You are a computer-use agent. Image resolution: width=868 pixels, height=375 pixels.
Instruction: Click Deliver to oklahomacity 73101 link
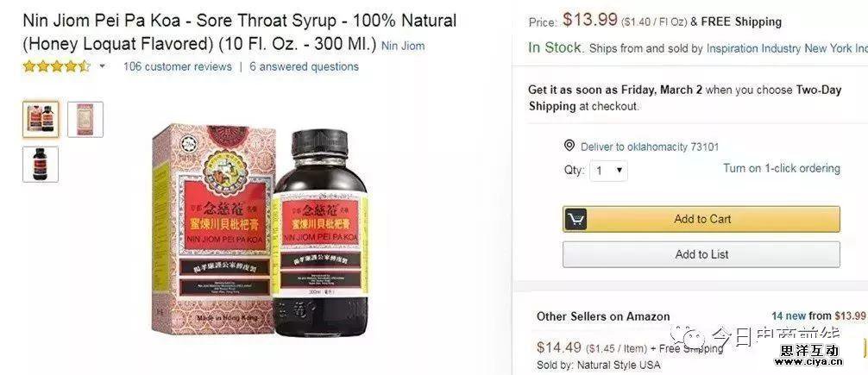click(650, 147)
